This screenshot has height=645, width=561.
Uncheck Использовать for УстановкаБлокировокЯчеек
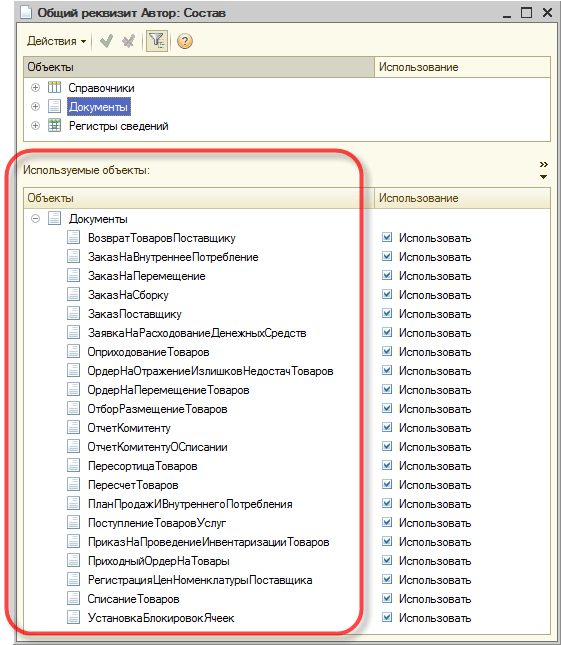pyautogui.click(x=387, y=617)
